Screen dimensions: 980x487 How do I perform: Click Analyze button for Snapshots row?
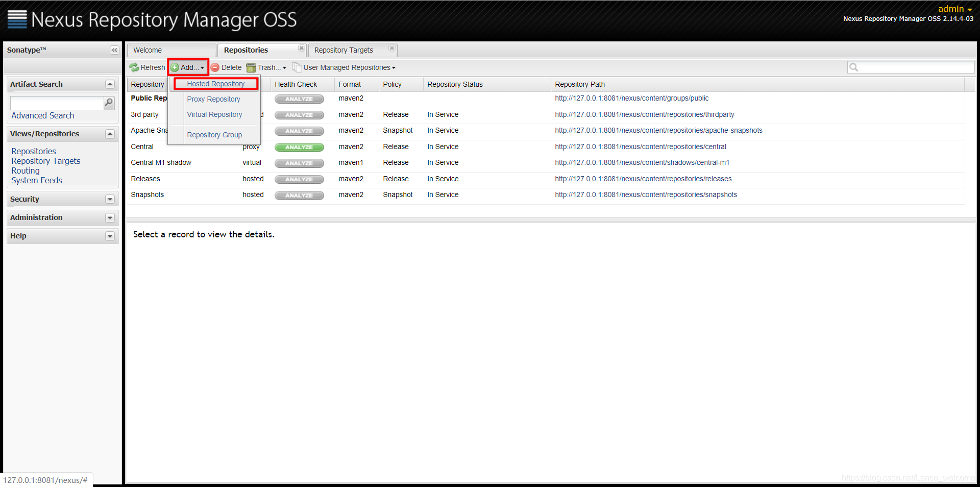coord(299,196)
